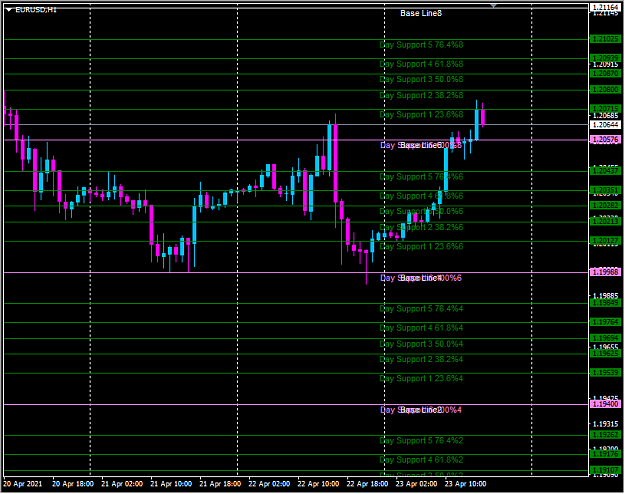This screenshot has height=494, width=625.
Task: Click the 1.20939 green price tag
Action: click(605, 58)
